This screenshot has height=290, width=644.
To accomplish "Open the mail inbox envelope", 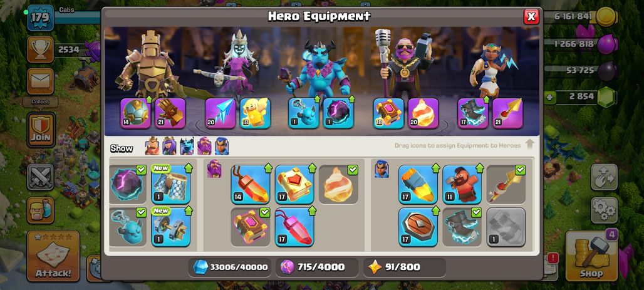I will [x=41, y=81].
